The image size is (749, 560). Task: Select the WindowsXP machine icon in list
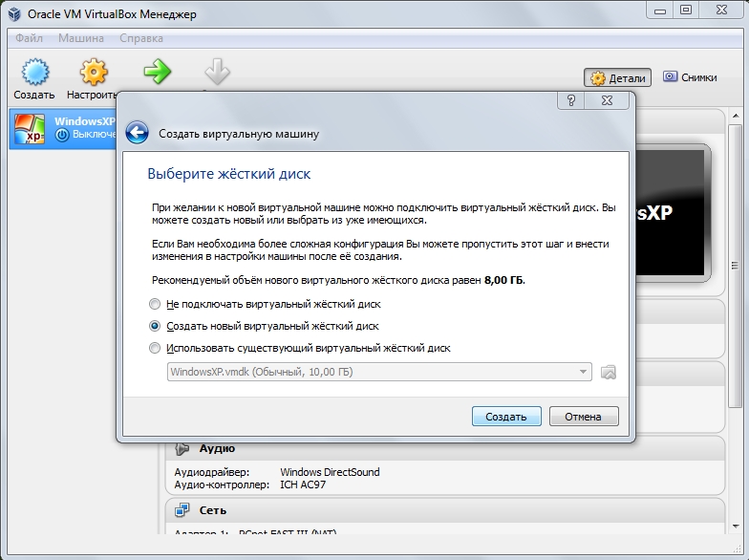click(x=30, y=128)
